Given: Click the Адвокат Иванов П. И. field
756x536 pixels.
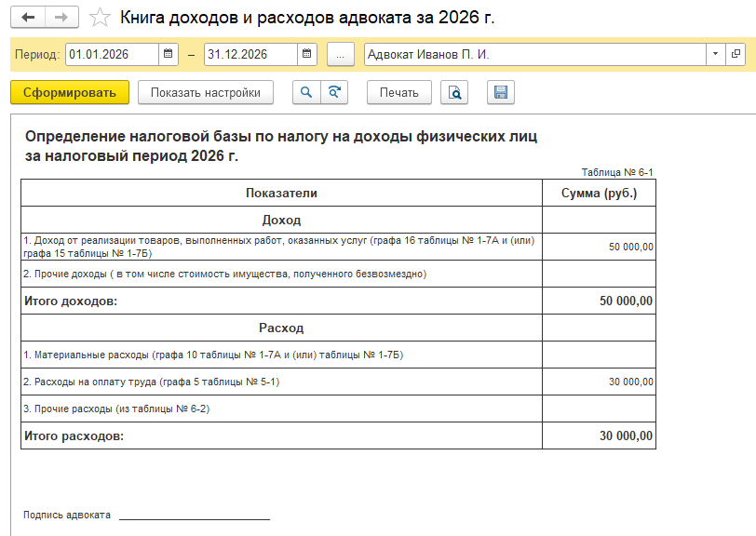Looking at the screenshot, I should pos(534,55).
